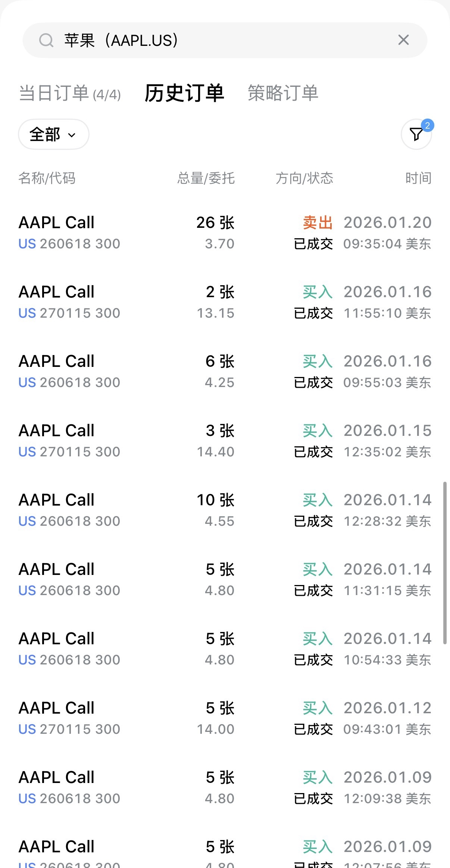Open the 2 张 buy order at 13.15
Image resolution: width=450 pixels, height=868 pixels.
pos(225,302)
